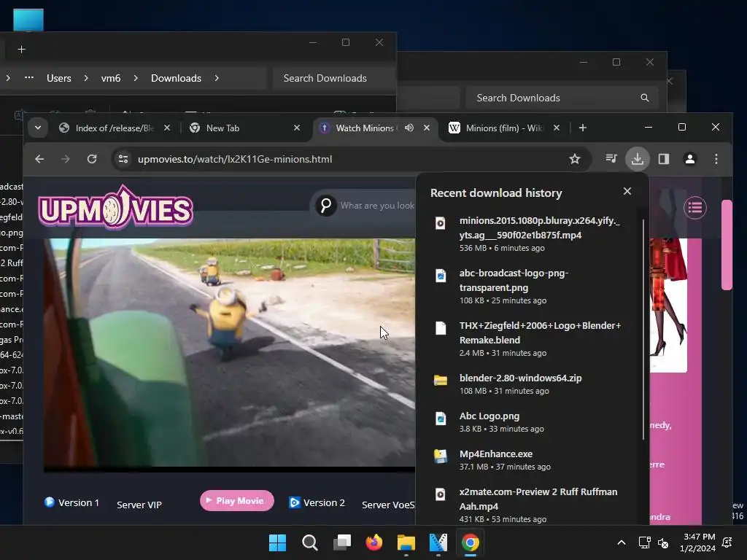This screenshot has height=560, width=747.
Task: Show hidden system tray icons
Action: [x=622, y=542]
